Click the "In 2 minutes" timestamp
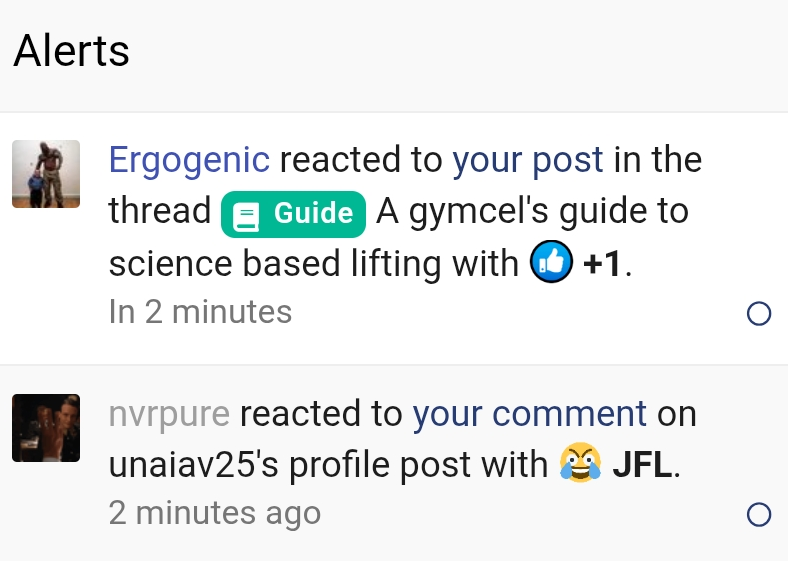788x561 pixels. (200, 312)
